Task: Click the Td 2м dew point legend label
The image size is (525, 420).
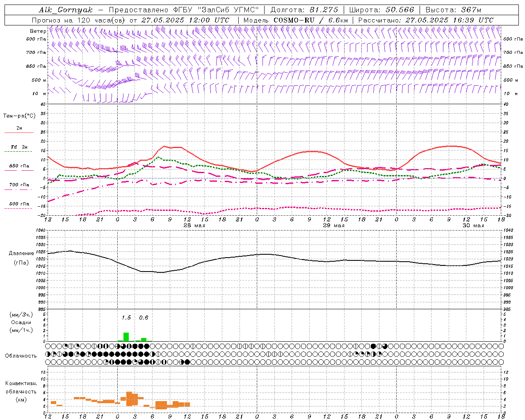Action: pos(19,147)
